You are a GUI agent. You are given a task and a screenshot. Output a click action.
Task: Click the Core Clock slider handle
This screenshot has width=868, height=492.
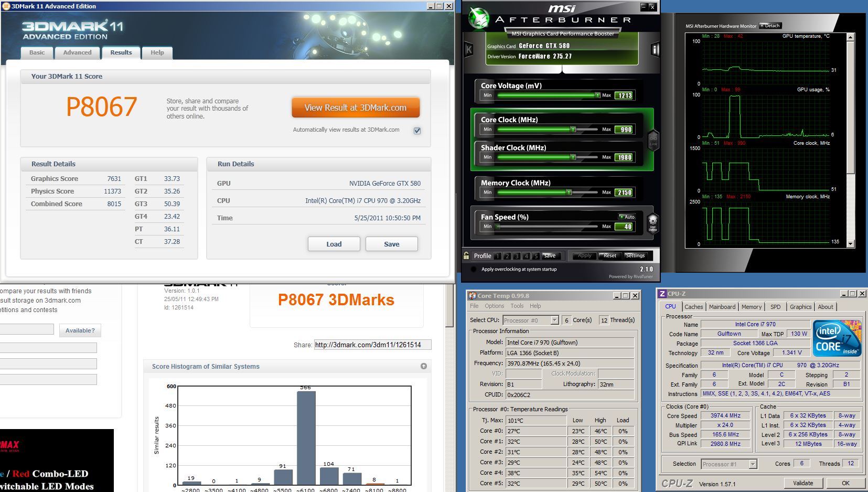coord(573,129)
